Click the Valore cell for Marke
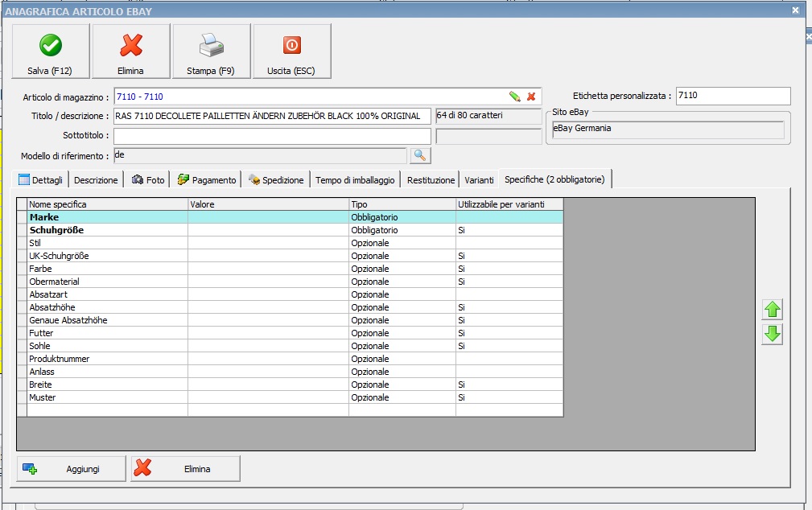The height and width of the screenshot is (510, 812). (268, 217)
